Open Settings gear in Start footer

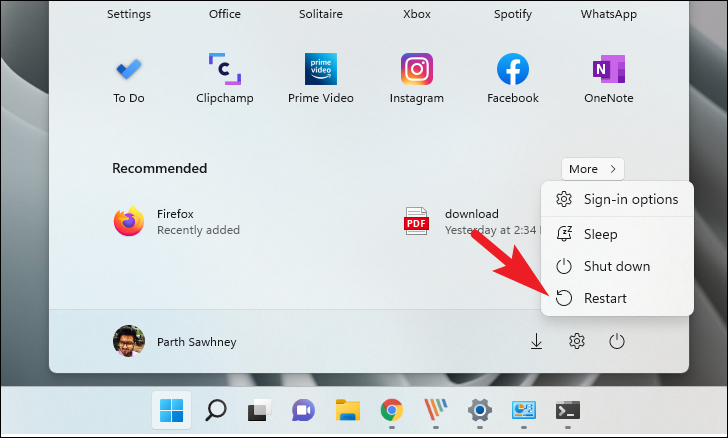pos(577,341)
